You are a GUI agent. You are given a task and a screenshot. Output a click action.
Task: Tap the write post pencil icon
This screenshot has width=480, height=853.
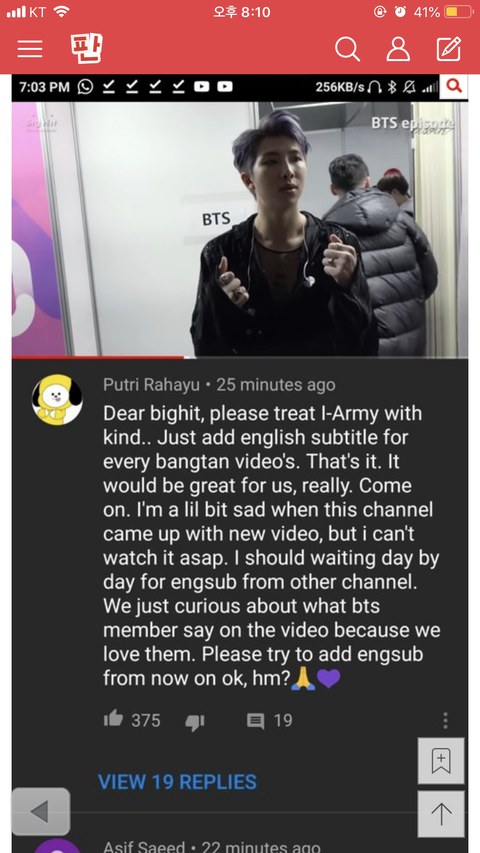click(449, 49)
